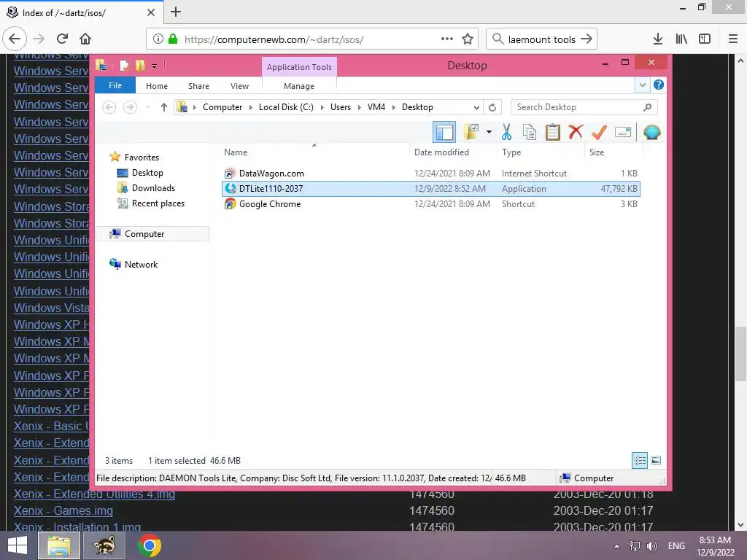Open Recent places in navigation pane
Screen dimensions: 747x560
[x=158, y=203]
